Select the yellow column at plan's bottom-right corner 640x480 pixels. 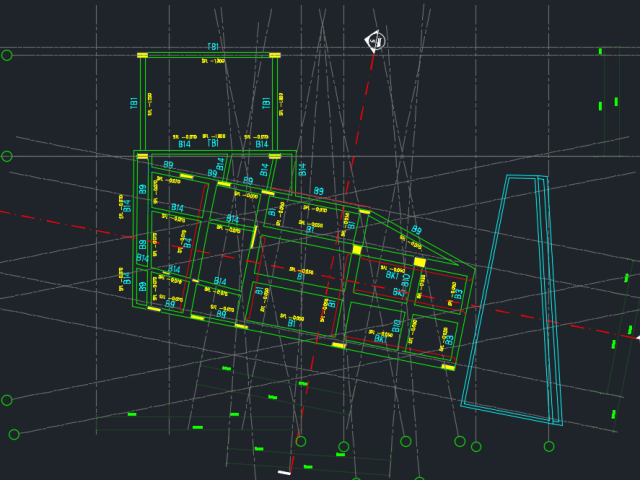pos(448,367)
